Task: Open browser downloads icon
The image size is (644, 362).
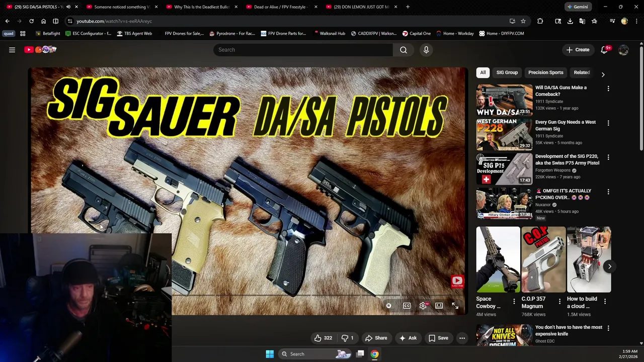Action: 570,21
